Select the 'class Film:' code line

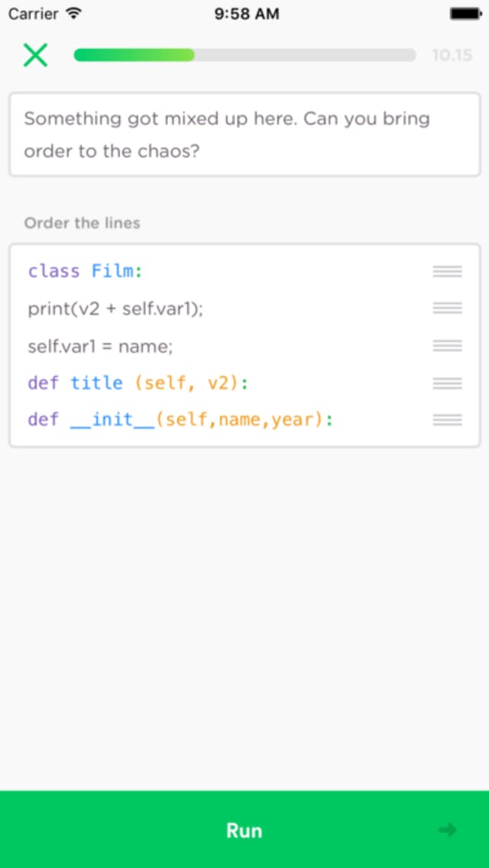[86, 271]
